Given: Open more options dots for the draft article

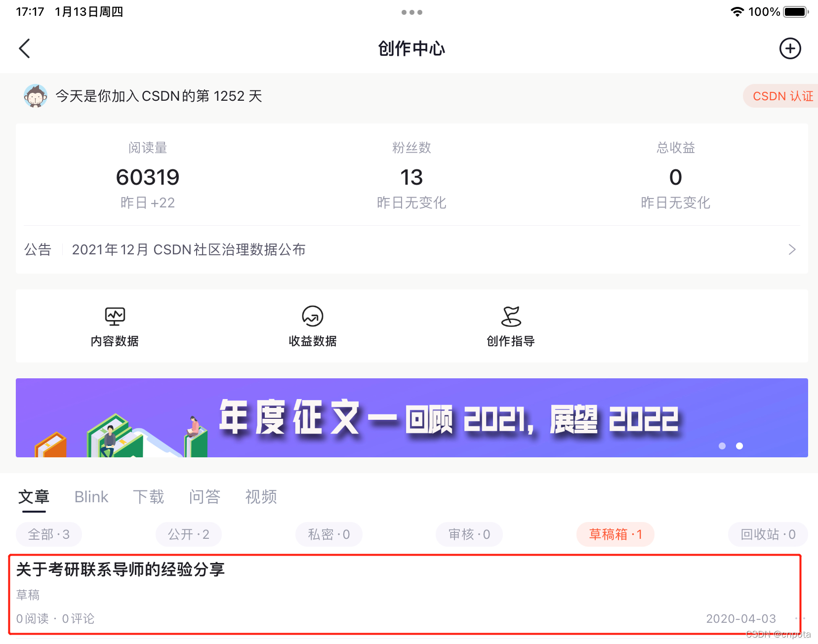Looking at the screenshot, I should click(x=800, y=618).
